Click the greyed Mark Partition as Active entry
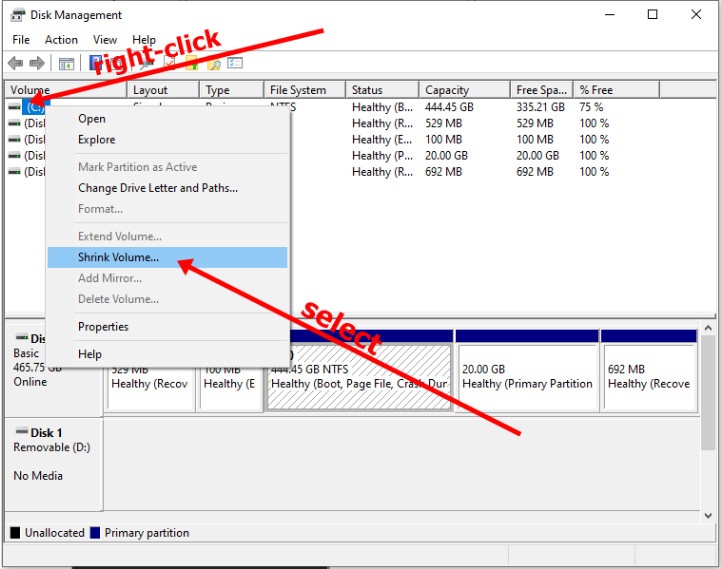Viewport: 721px width, 569px height. (x=167, y=167)
